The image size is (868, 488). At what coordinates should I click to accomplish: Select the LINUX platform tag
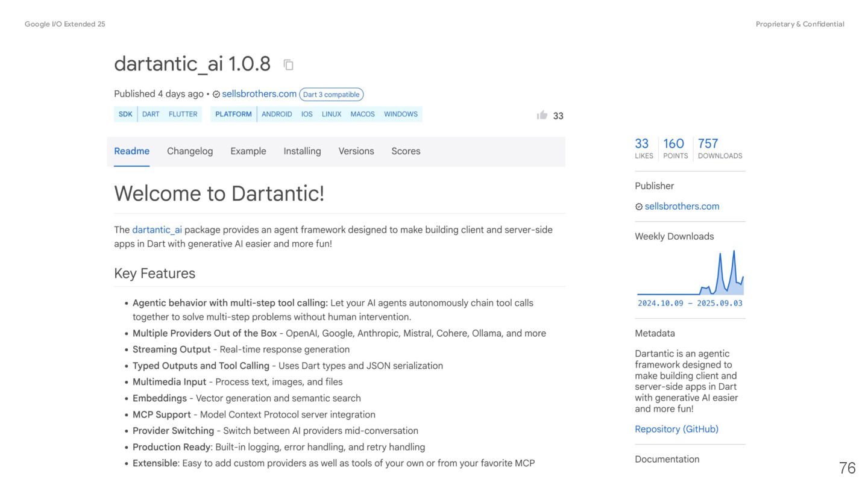coord(332,114)
